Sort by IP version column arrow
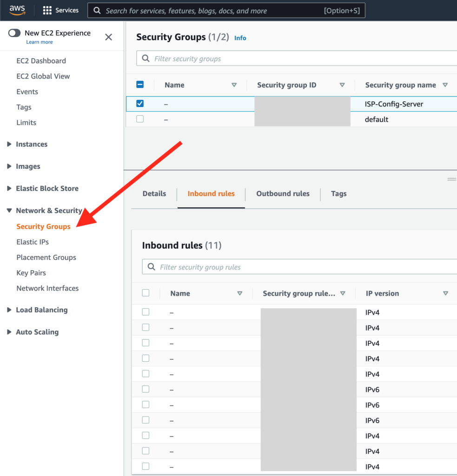 (x=445, y=293)
